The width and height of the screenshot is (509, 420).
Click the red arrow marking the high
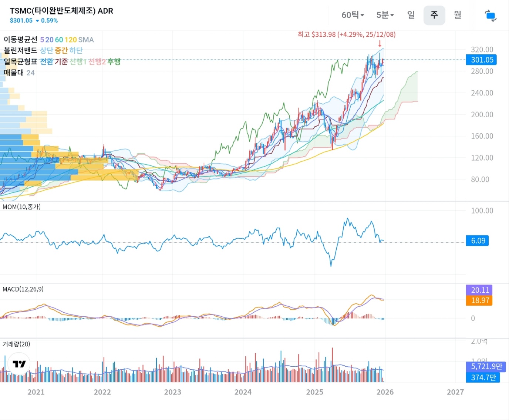[380, 43]
